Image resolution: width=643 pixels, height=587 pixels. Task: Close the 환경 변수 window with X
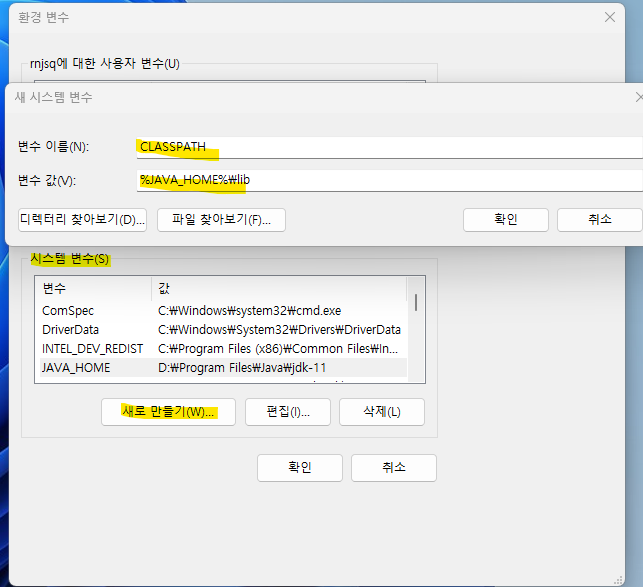[610, 17]
